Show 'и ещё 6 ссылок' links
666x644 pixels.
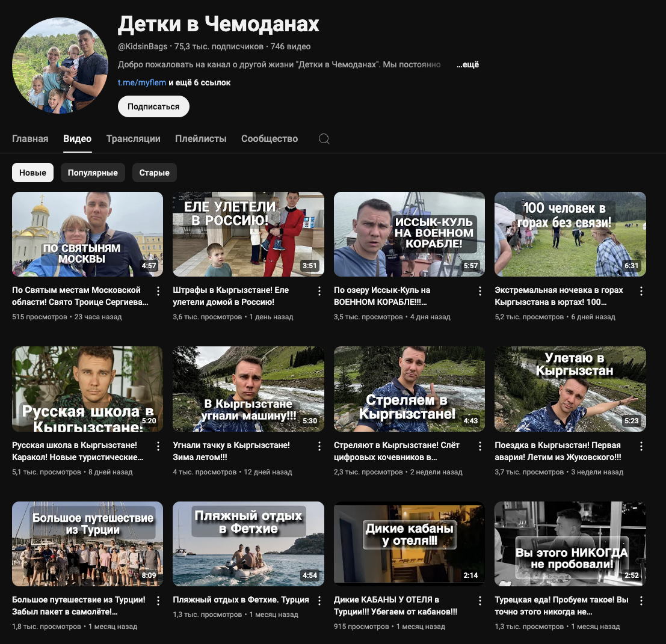(x=200, y=82)
